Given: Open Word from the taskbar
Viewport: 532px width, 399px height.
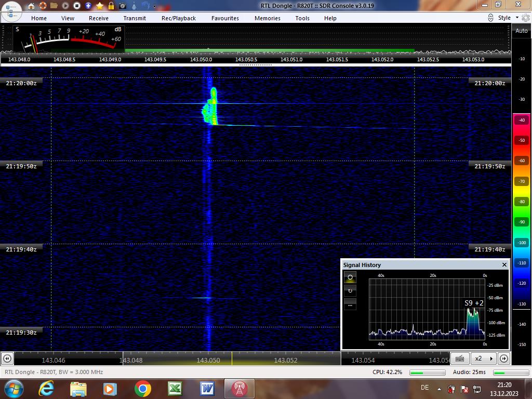Looking at the screenshot, I should point(207,389).
